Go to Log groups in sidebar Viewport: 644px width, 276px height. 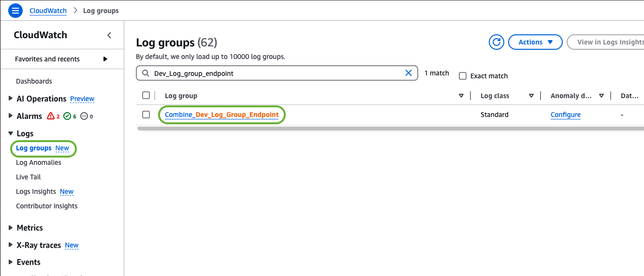click(x=34, y=148)
